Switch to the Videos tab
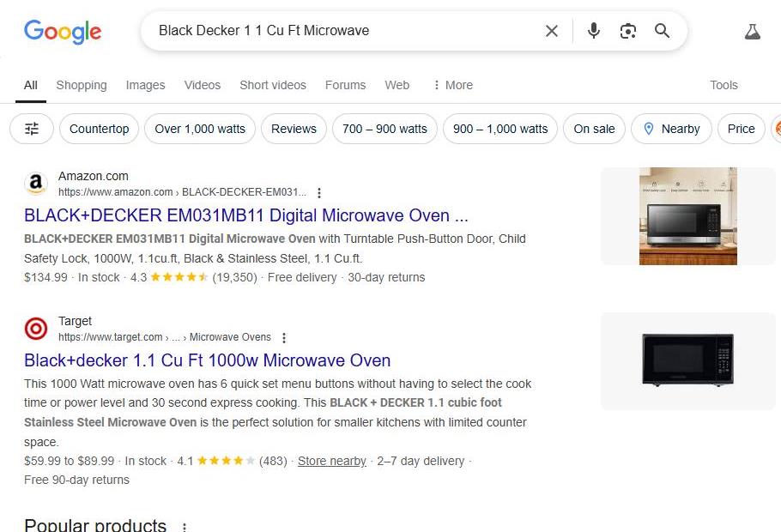 coord(203,85)
